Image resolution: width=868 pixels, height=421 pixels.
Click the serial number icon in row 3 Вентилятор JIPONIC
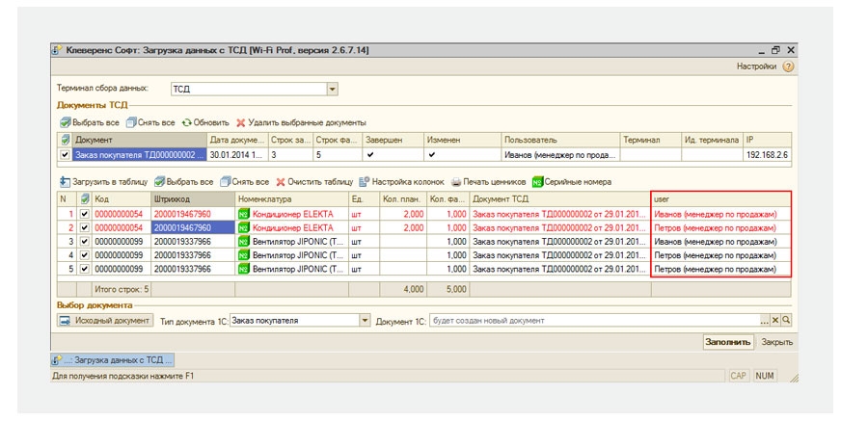click(244, 241)
